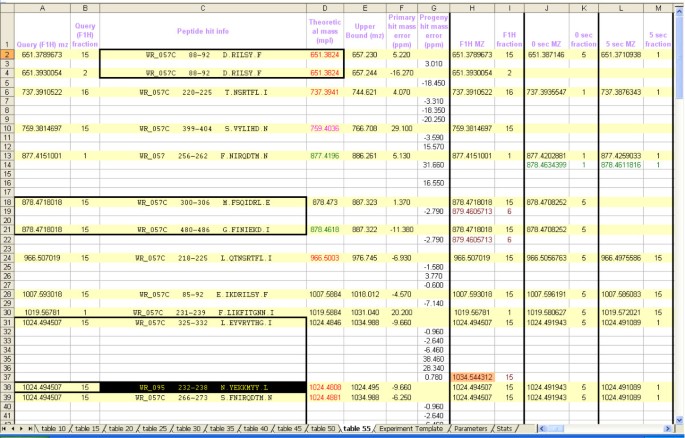Screen dimensions: 685x438
Task: Click the next-sheet navigation arrow
Action: [21, 428]
